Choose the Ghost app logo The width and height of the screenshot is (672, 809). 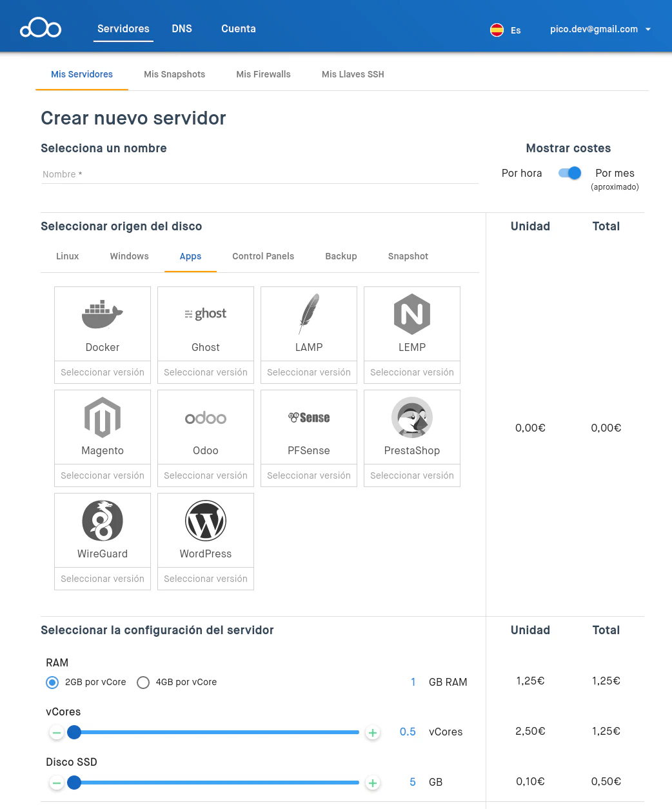click(206, 314)
